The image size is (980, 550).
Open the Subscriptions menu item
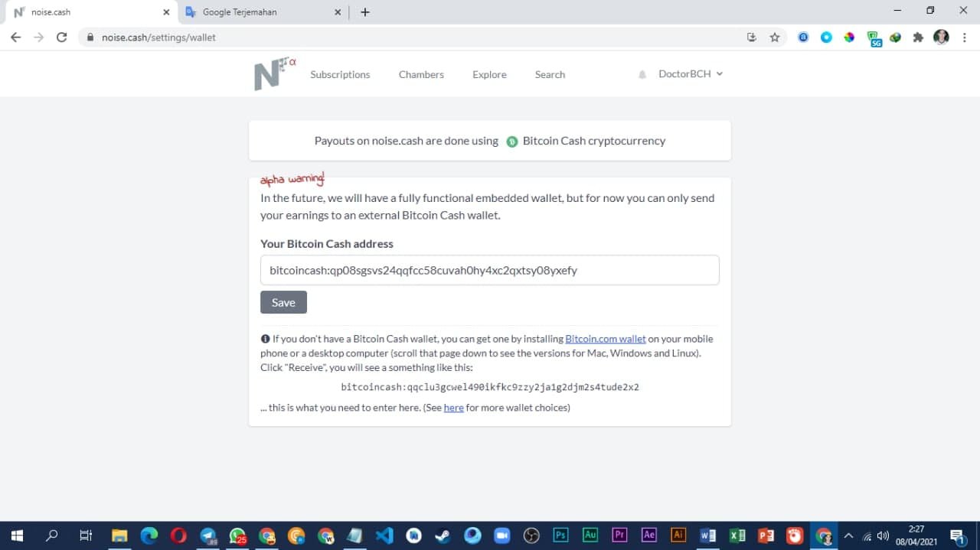340,74
